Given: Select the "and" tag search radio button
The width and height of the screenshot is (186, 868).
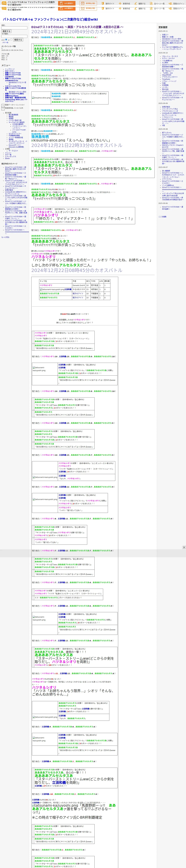Looking at the screenshot, I should pos(6,40).
